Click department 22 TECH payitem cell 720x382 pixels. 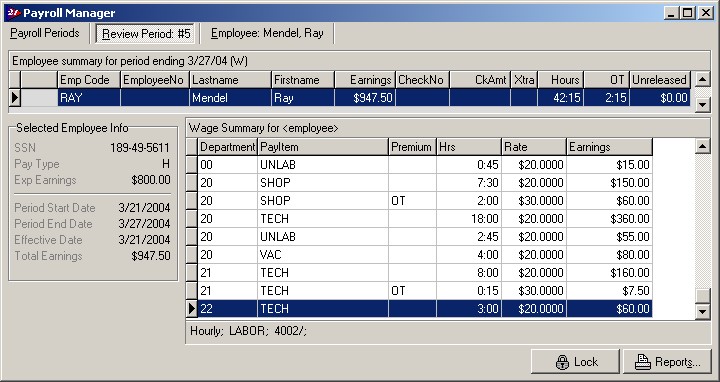[x=323, y=309]
